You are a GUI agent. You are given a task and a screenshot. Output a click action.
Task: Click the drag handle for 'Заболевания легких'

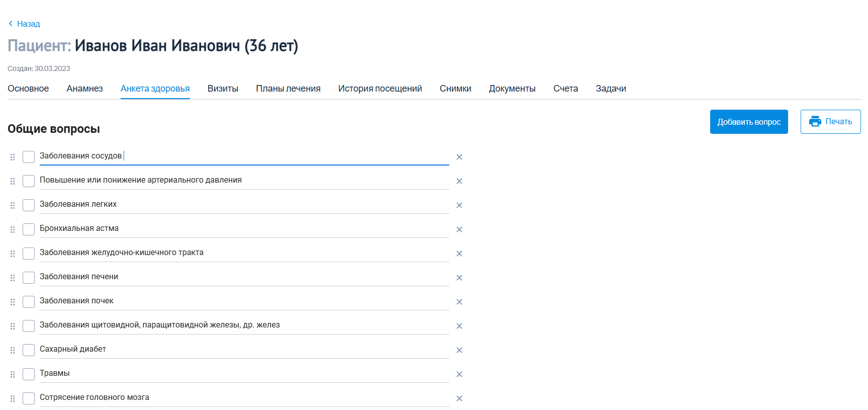point(13,205)
